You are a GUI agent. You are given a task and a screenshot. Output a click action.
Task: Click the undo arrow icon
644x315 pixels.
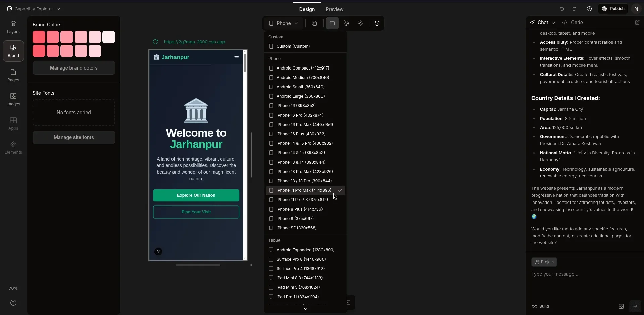[x=562, y=9]
